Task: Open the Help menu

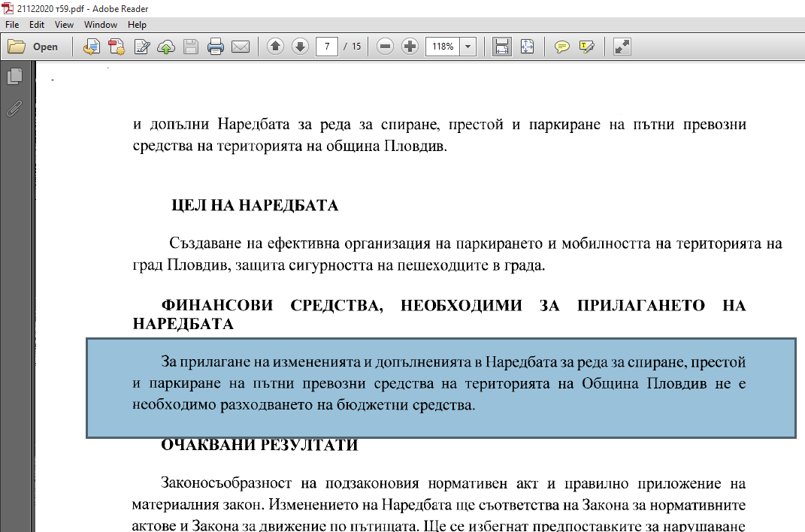Action: [137, 25]
